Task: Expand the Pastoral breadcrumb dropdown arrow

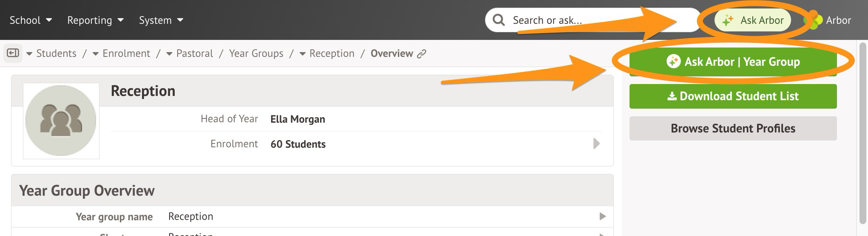Action: [169, 53]
